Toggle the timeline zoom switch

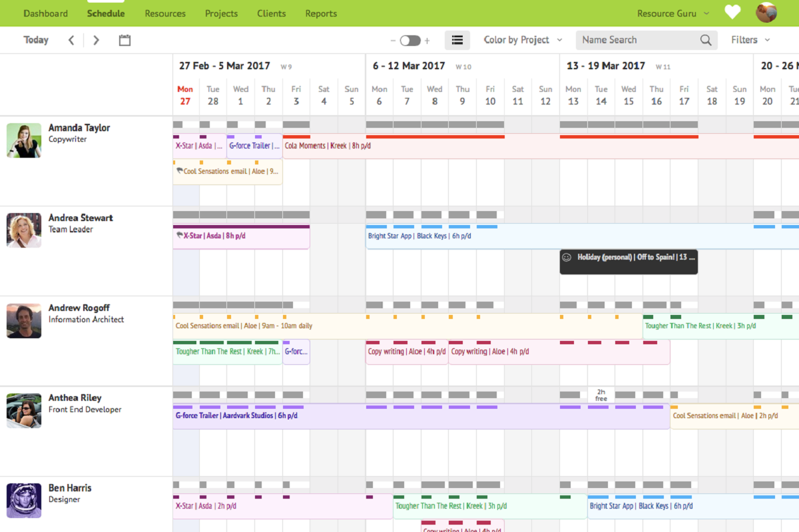coord(411,39)
